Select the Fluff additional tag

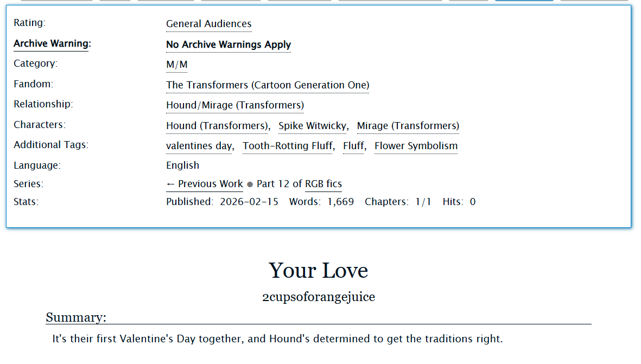353,146
